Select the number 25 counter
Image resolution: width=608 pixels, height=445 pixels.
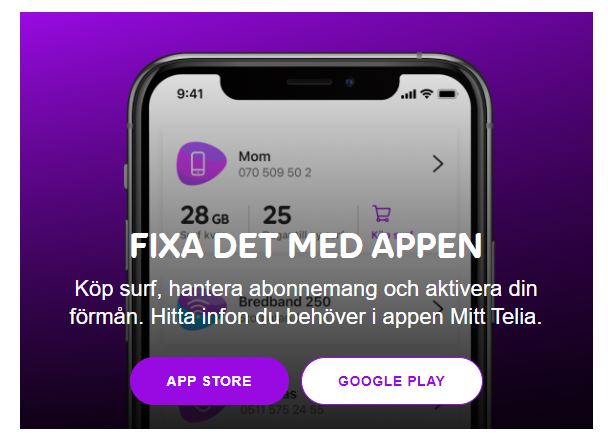(277, 215)
